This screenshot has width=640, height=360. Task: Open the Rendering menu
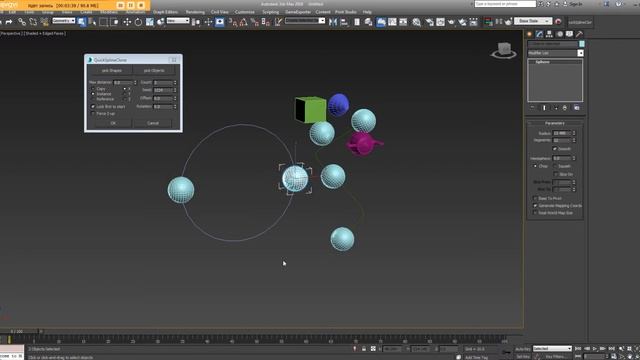(195, 12)
